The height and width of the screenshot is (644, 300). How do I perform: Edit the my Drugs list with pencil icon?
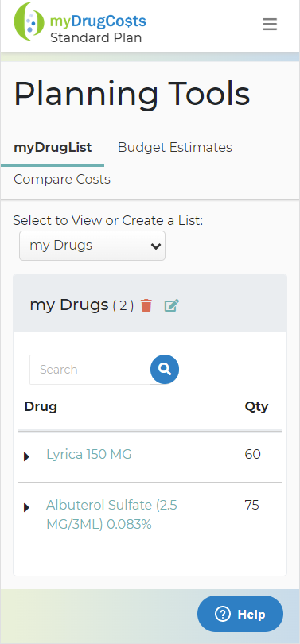[172, 305]
